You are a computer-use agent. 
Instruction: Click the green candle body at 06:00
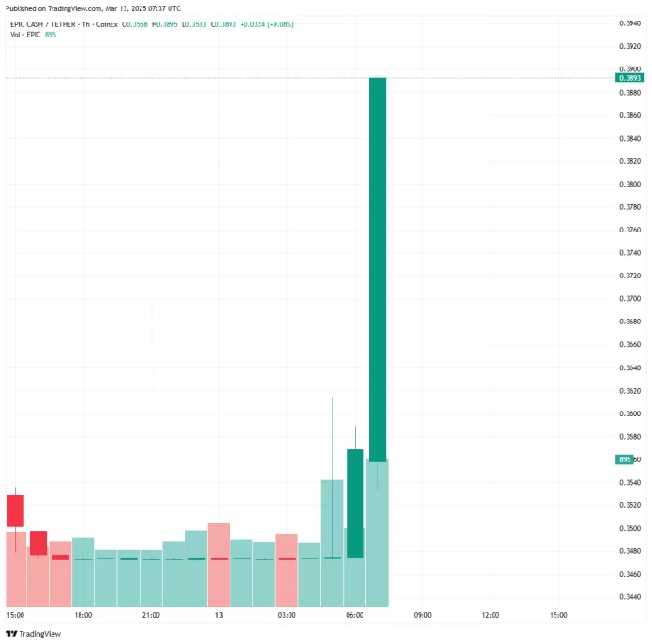(x=355, y=502)
